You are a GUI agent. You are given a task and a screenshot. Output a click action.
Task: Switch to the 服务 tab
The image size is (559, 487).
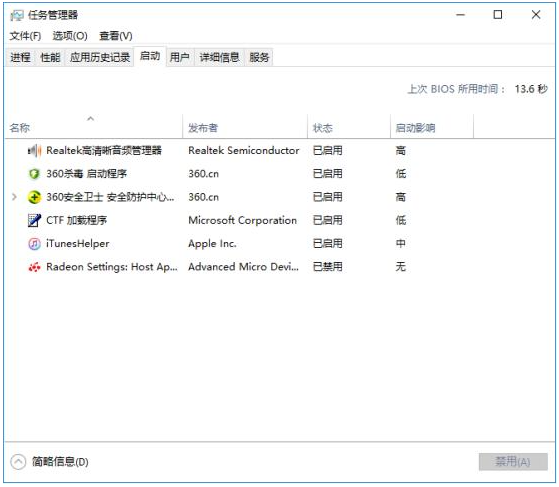coord(259,57)
